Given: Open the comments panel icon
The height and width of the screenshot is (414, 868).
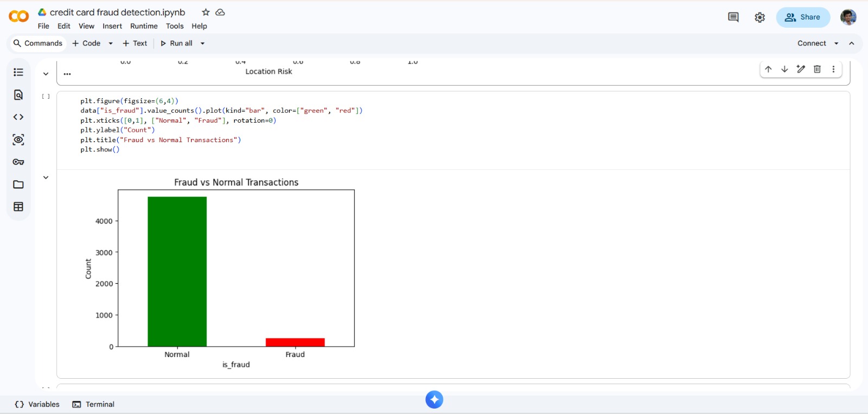Looking at the screenshot, I should click(x=733, y=17).
